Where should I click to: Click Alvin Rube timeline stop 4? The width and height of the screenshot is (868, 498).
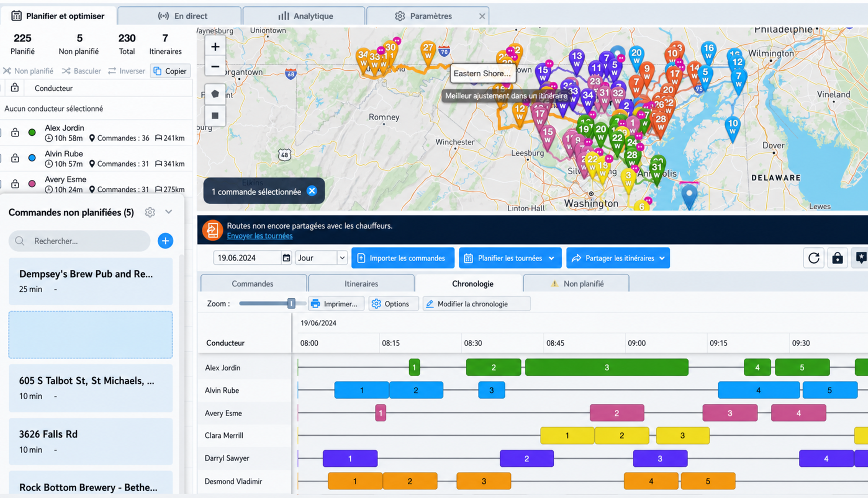click(759, 390)
